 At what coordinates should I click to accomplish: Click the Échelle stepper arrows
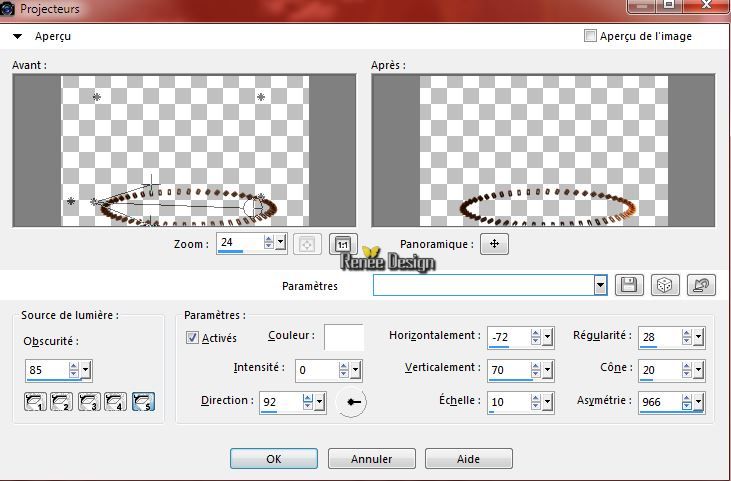(536, 402)
